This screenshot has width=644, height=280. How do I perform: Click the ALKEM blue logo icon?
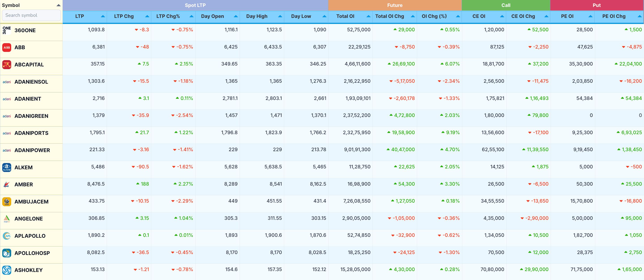coord(7,167)
